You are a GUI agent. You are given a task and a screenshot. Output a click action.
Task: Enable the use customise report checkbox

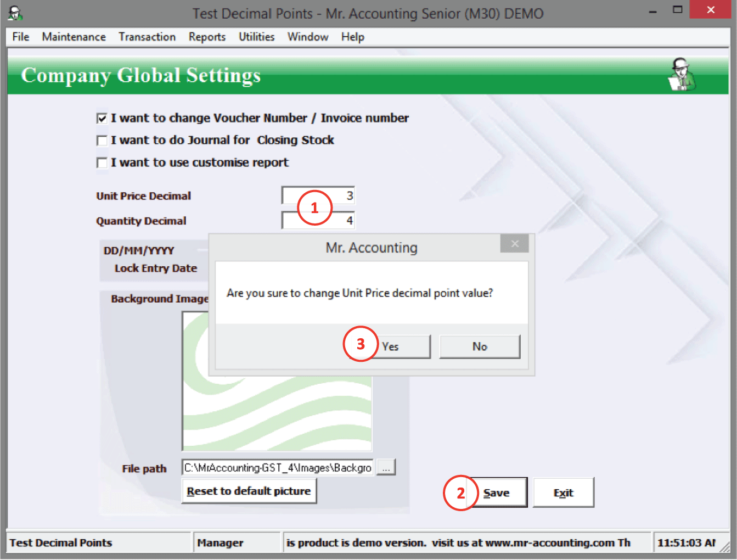click(x=102, y=163)
